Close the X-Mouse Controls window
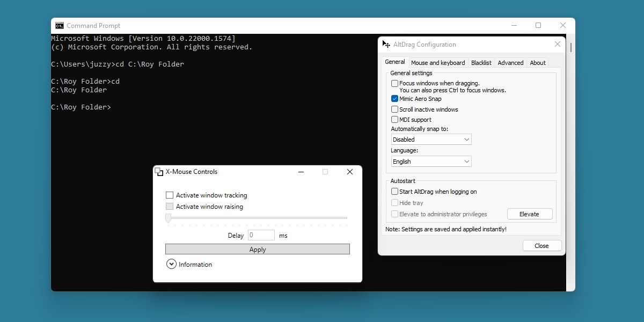 [x=350, y=172]
